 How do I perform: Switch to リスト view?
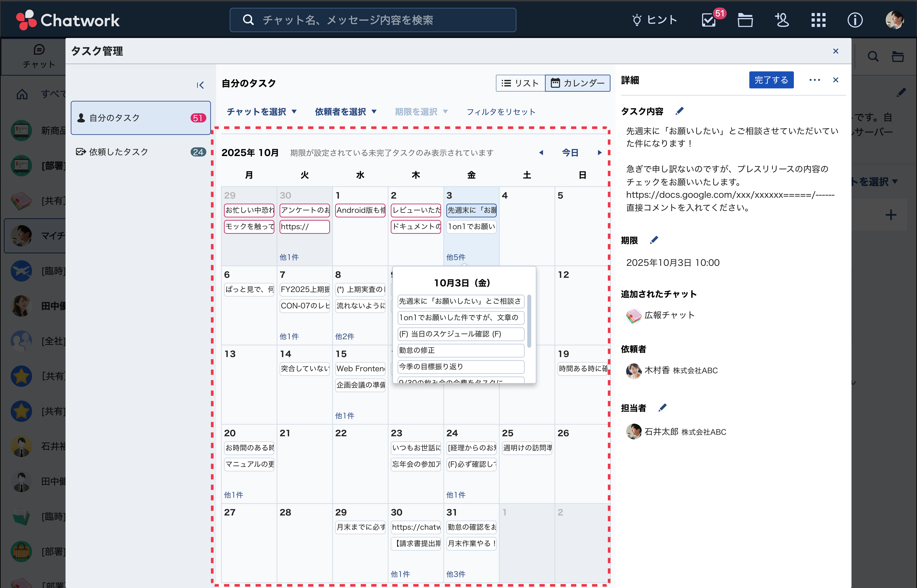(x=521, y=83)
